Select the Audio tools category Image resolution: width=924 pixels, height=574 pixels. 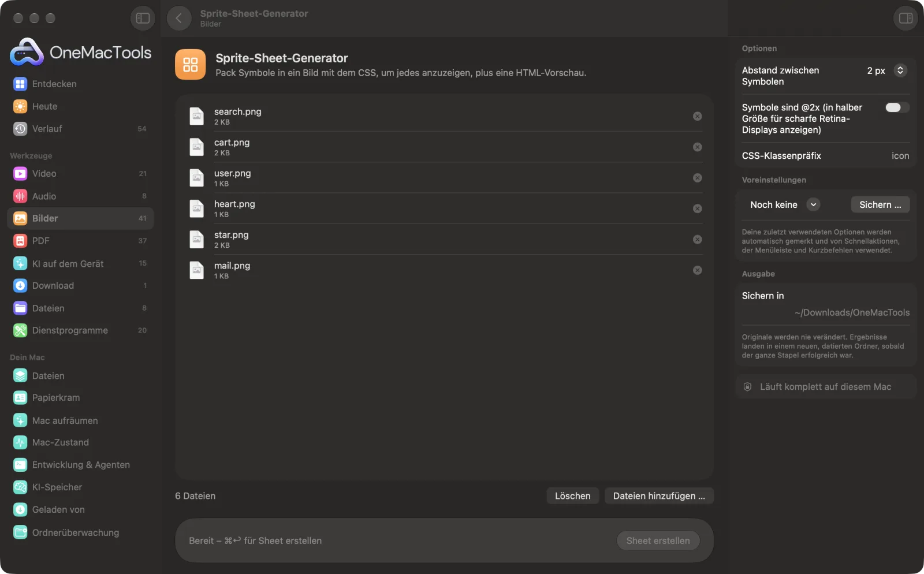(x=80, y=196)
